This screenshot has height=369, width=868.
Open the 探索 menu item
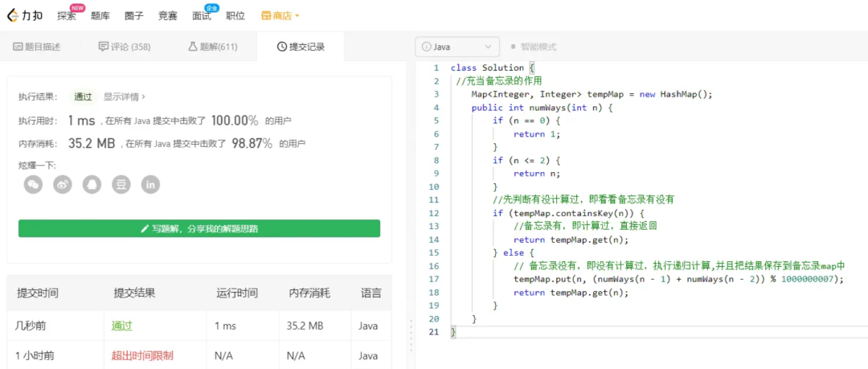[x=67, y=16]
